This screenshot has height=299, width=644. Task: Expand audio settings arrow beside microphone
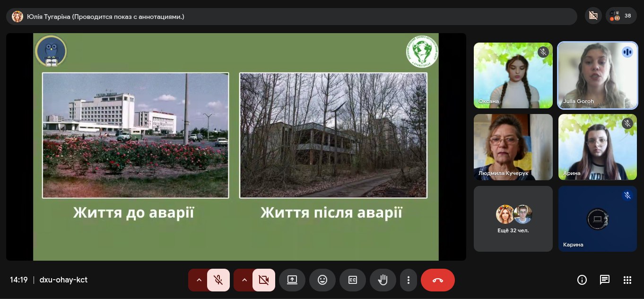coord(199,280)
